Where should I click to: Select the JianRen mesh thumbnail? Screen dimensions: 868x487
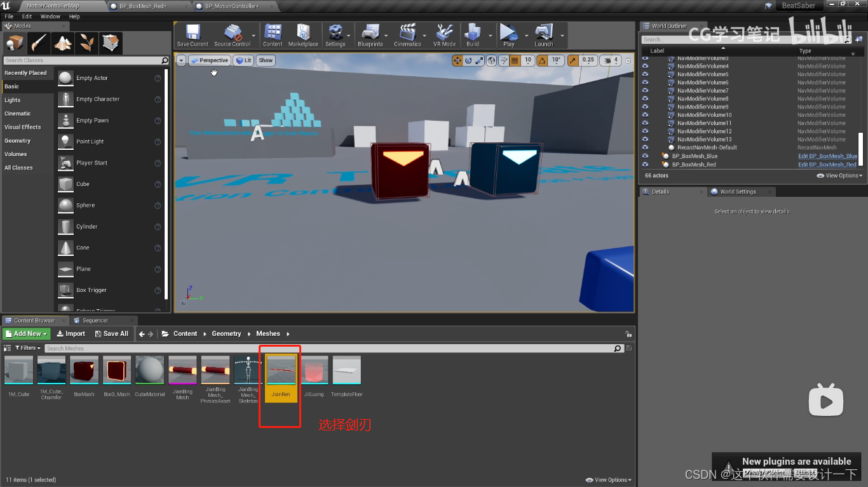(281, 370)
